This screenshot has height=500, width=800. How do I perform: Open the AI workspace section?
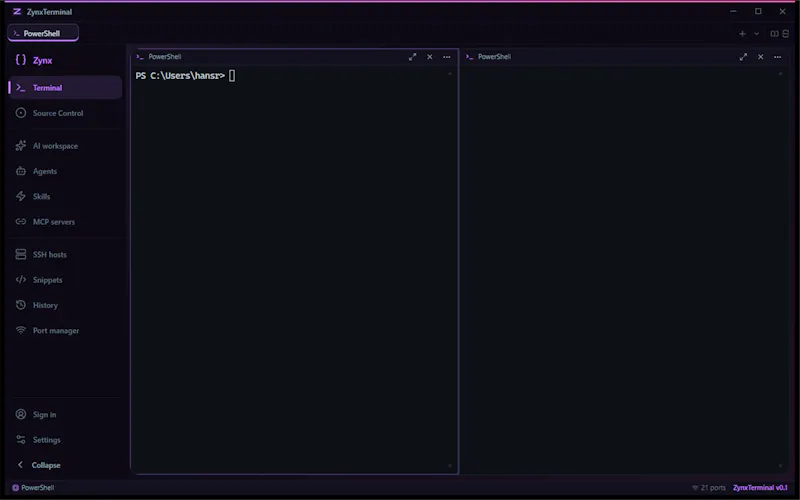tap(65, 146)
